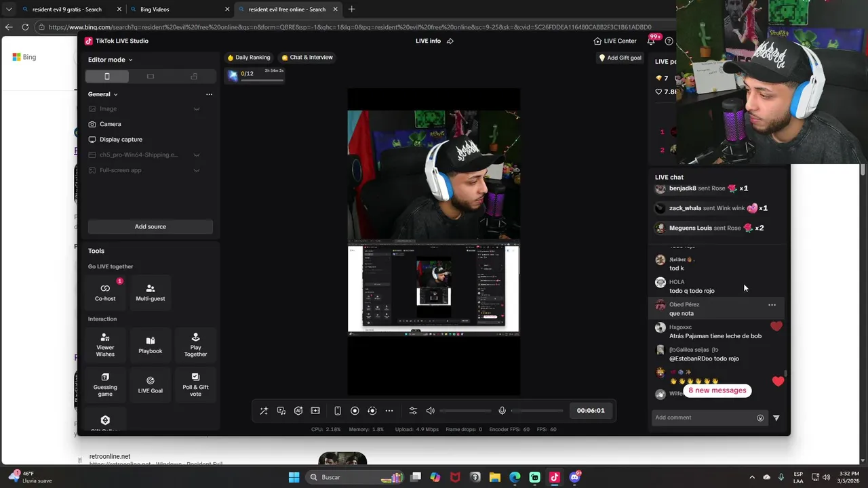Click the Add comment input field
Viewport: 868px width, 488px height.
(x=704, y=418)
